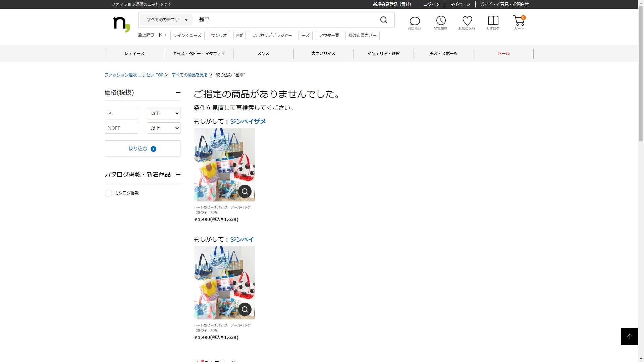
Task: Click the search magnifier icon
Action: pyautogui.click(x=383, y=20)
